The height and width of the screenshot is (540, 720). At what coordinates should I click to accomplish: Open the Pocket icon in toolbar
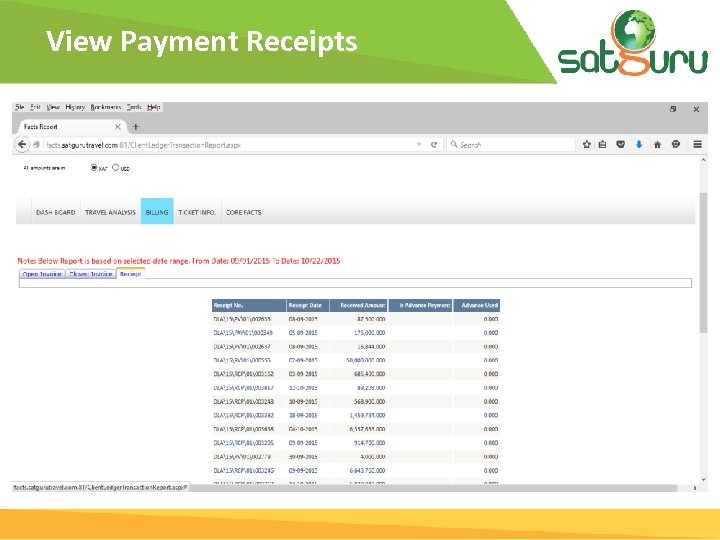[x=620, y=145]
